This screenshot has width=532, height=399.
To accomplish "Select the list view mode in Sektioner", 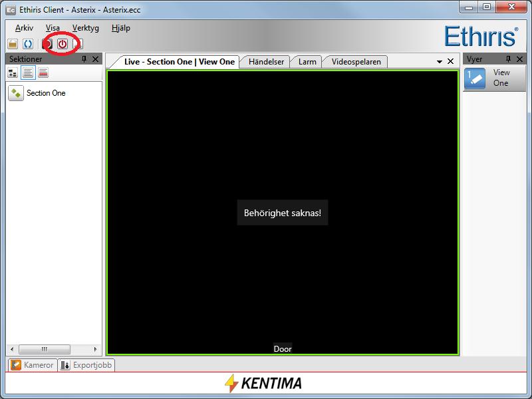I will point(28,72).
